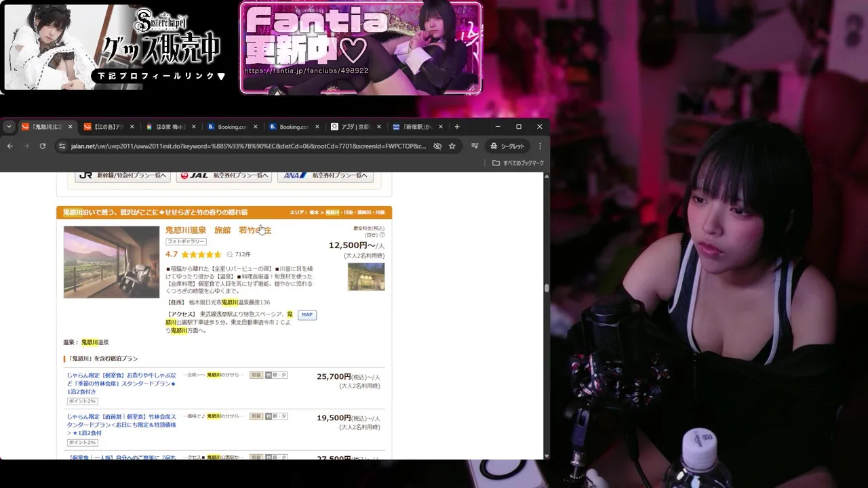Open the MAP button for the hotel
Screen dimensions: 868x488
click(x=307, y=315)
